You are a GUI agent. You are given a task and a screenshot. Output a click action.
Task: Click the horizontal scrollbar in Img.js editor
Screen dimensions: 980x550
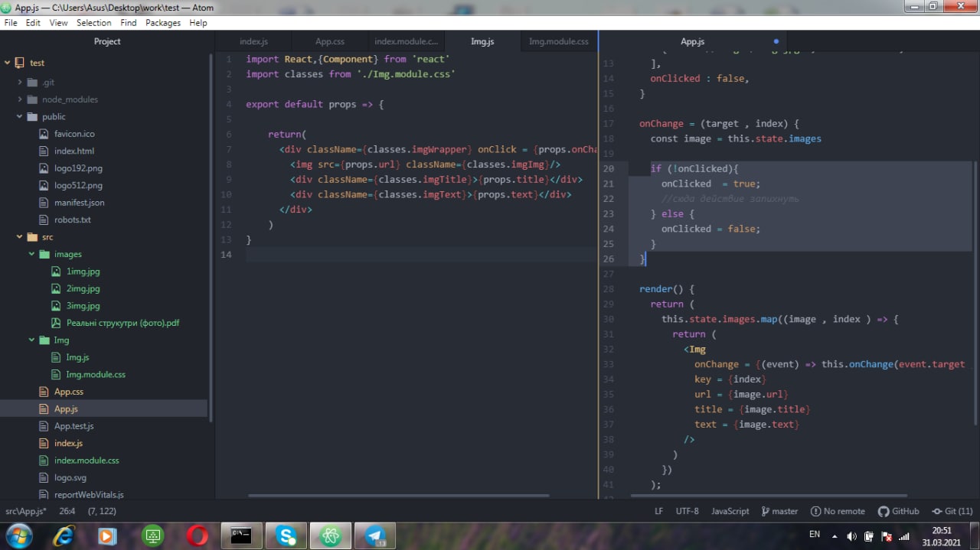click(398, 495)
